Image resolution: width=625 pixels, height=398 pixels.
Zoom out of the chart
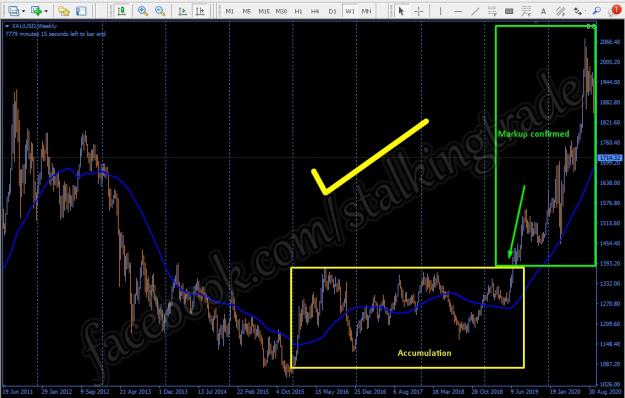pyautogui.click(x=160, y=11)
